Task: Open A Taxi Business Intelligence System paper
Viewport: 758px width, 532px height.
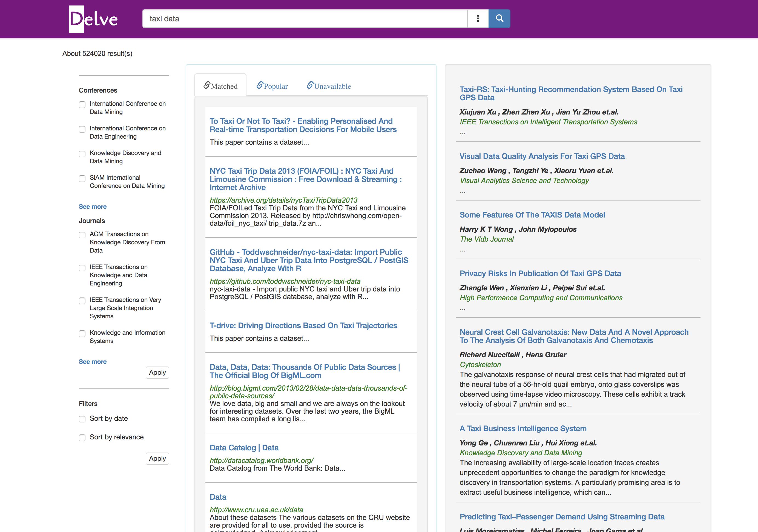Action: [x=523, y=429]
